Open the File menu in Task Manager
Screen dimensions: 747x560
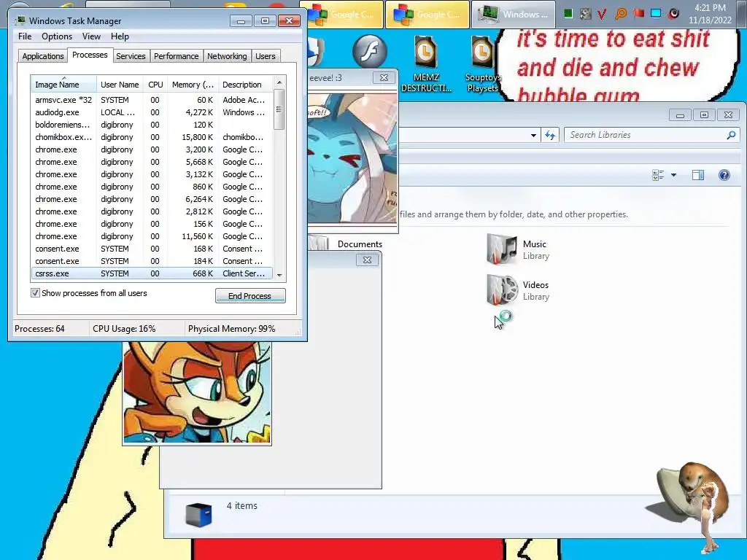point(25,36)
